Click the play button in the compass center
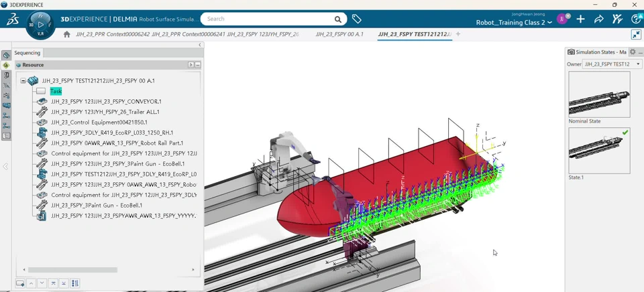The width and height of the screenshot is (644, 292). pyautogui.click(x=40, y=24)
